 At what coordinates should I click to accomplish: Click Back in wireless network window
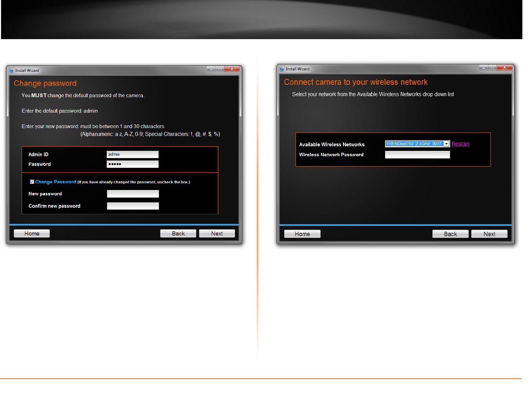pos(451,234)
